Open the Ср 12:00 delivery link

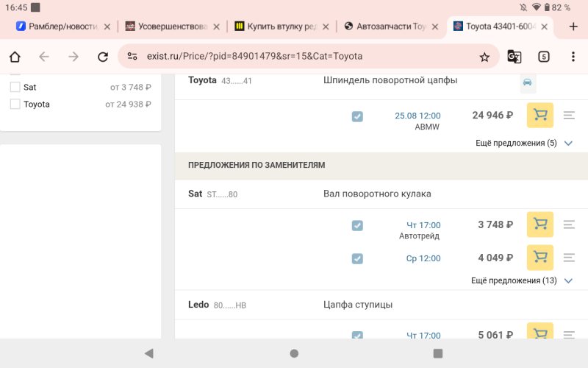[423, 258]
